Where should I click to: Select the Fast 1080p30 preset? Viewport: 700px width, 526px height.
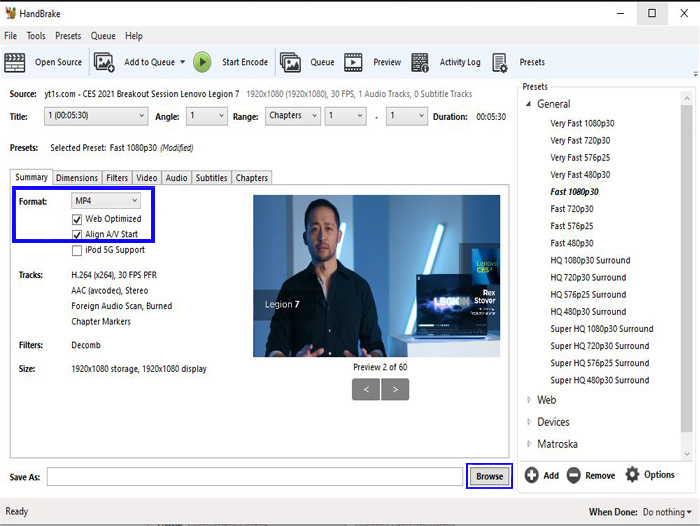tap(574, 192)
